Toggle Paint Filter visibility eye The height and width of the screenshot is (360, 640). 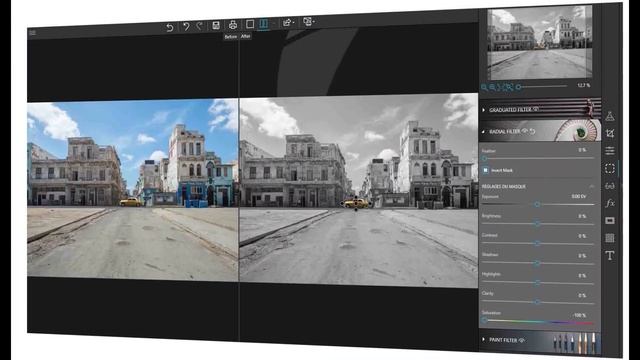522,340
